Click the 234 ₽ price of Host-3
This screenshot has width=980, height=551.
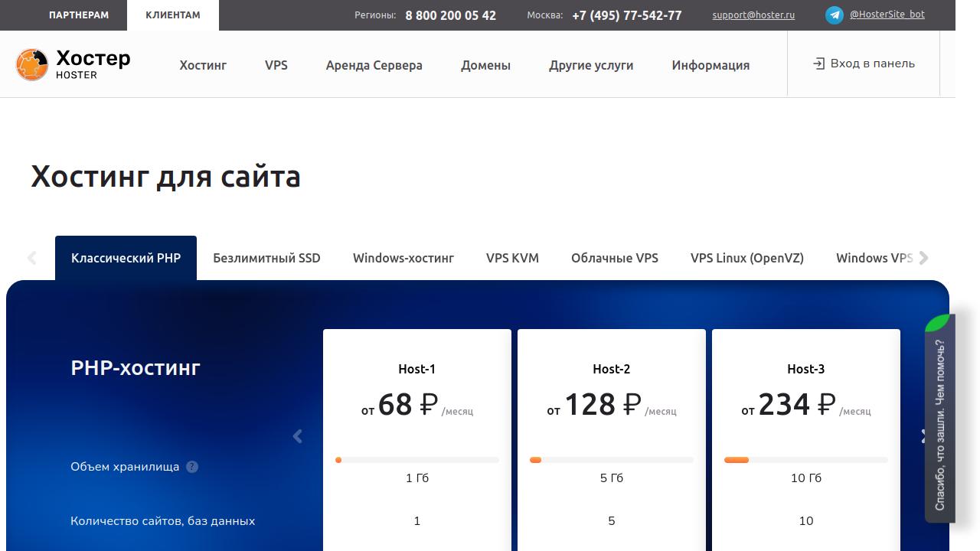[x=797, y=404]
